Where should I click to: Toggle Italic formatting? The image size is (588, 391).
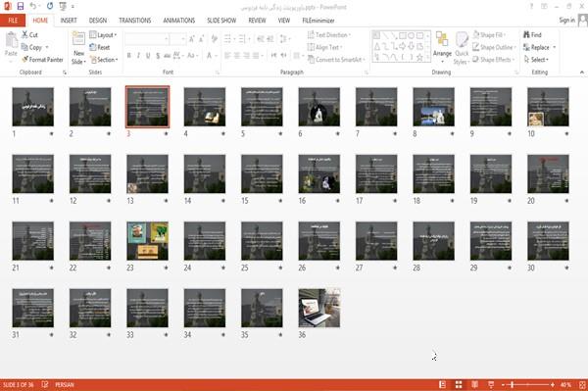[138, 56]
